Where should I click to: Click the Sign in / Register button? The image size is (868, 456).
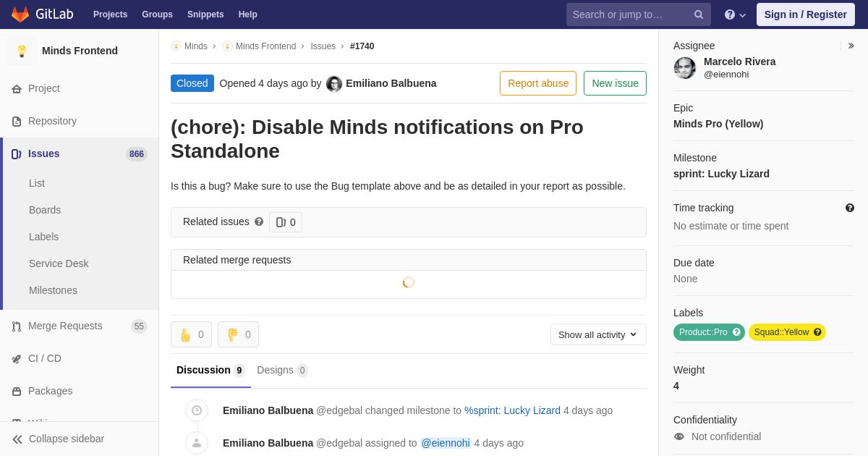coord(806,14)
